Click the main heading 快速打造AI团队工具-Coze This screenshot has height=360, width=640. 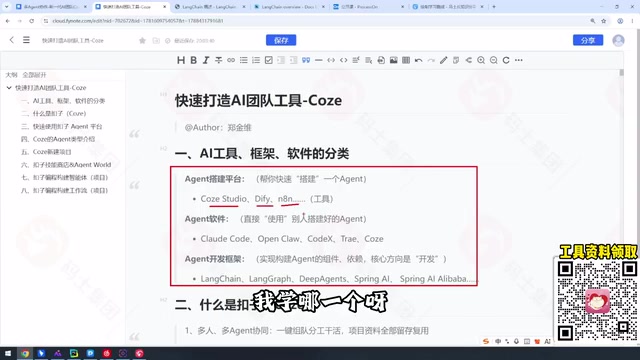pos(258,101)
